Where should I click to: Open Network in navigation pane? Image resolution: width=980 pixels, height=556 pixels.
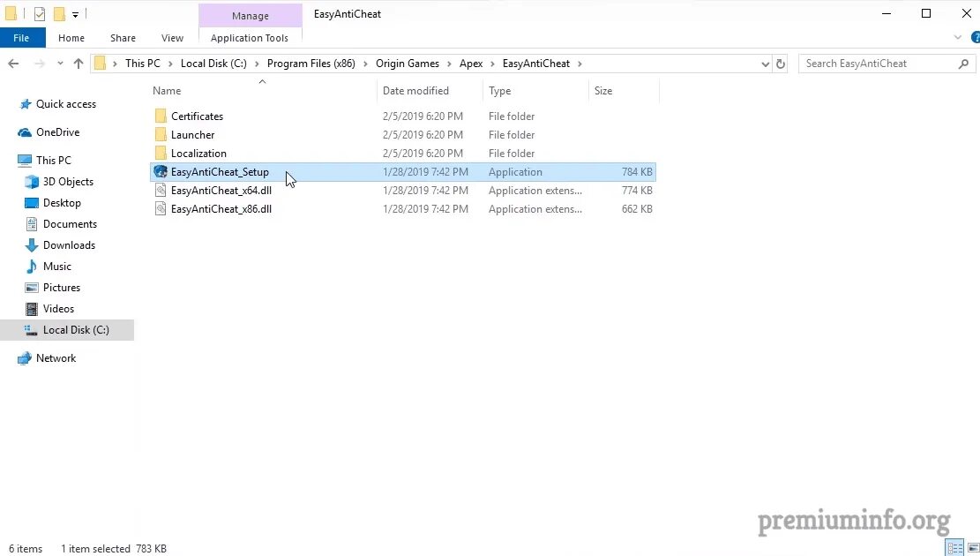pyautogui.click(x=56, y=358)
